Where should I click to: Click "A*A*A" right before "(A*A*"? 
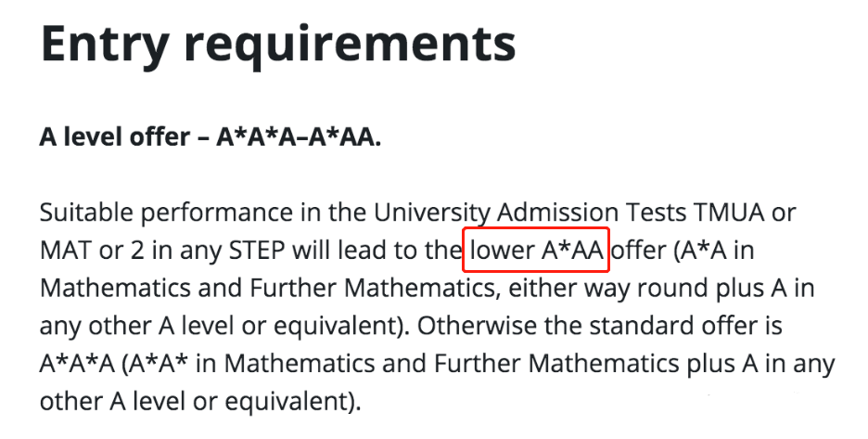pos(78,364)
